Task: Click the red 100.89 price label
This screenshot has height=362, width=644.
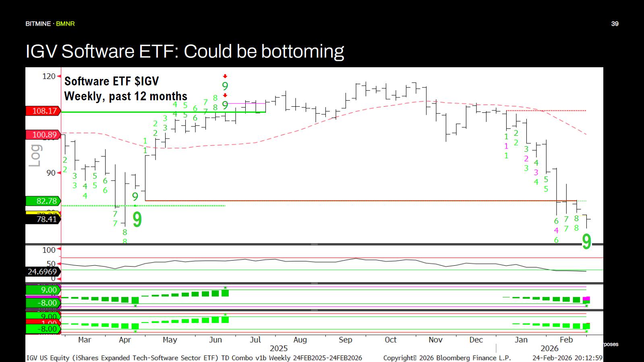Action: pyautogui.click(x=43, y=135)
